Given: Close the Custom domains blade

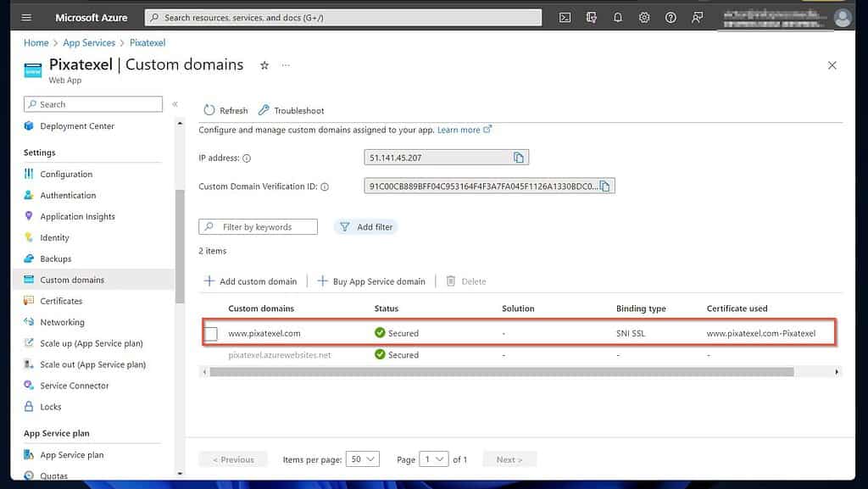Looking at the screenshot, I should pyautogui.click(x=832, y=65).
